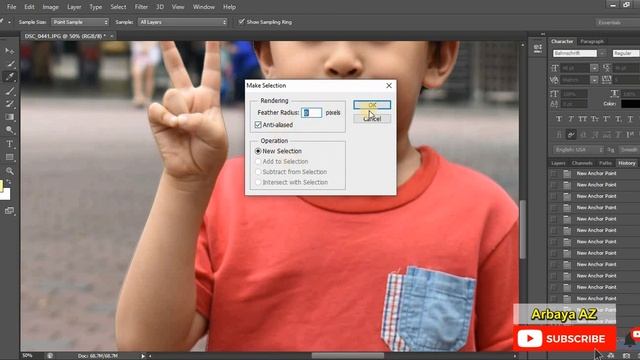Click Cancel in Make Selection dialog
This screenshot has height=360, width=640.
point(372,119)
